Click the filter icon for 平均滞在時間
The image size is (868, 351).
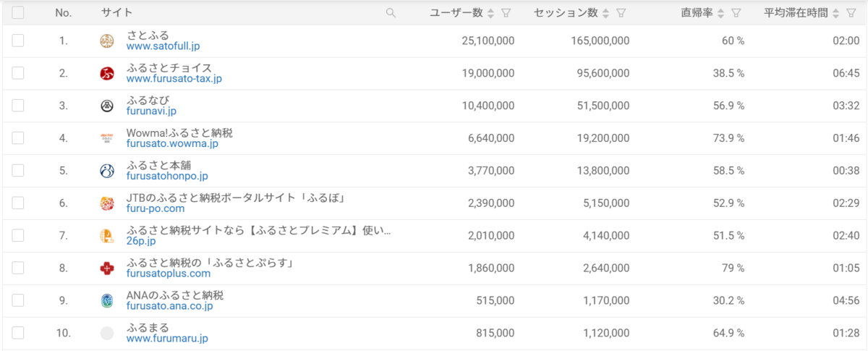851,13
